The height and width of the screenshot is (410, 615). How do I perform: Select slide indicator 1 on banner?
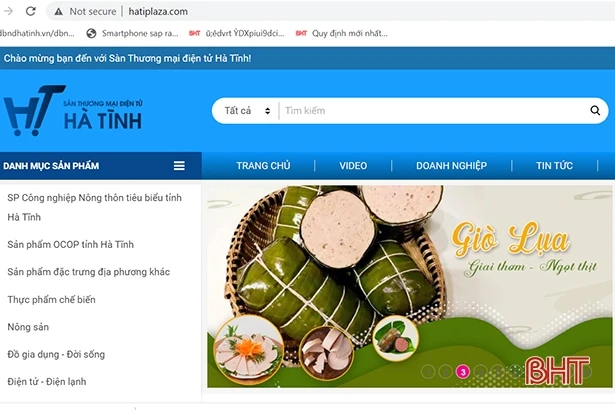tap(428, 372)
